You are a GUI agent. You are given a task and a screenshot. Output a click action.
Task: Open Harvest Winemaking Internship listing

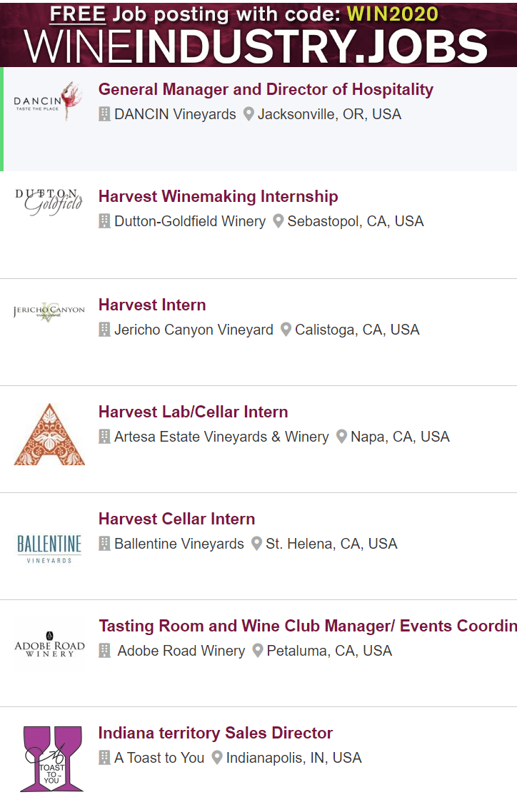[x=218, y=197]
